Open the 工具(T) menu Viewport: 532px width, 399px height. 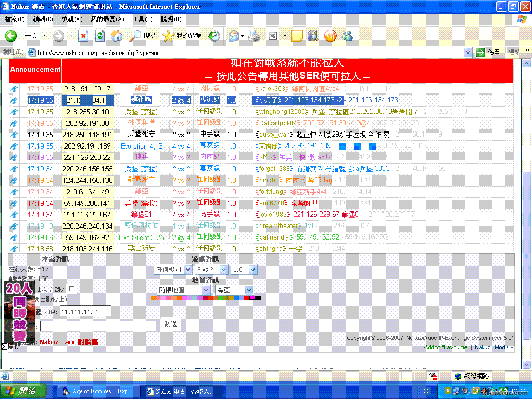click(x=142, y=19)
